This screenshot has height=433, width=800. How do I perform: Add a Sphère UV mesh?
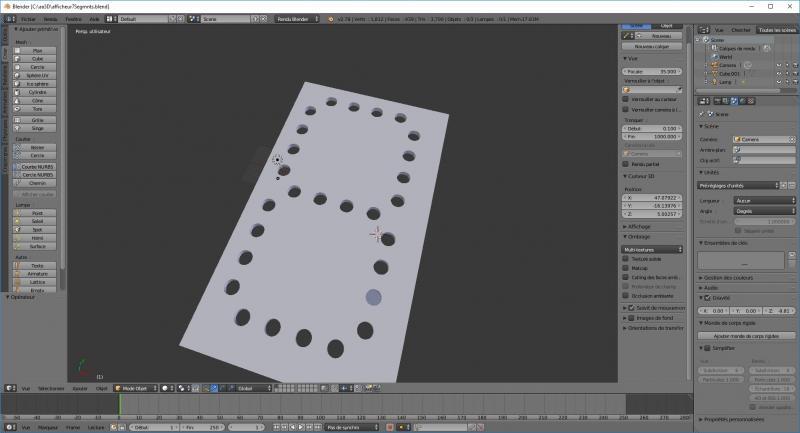tap(37, 75)
